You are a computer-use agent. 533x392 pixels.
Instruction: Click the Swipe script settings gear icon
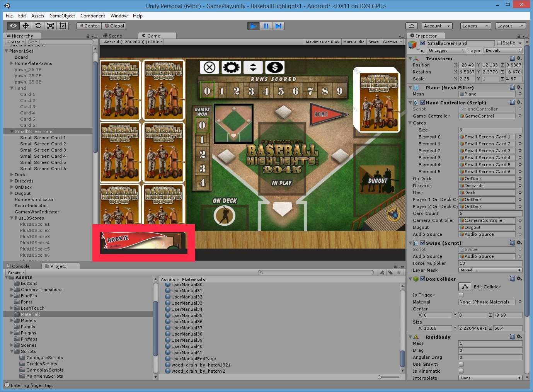(520, 243)
